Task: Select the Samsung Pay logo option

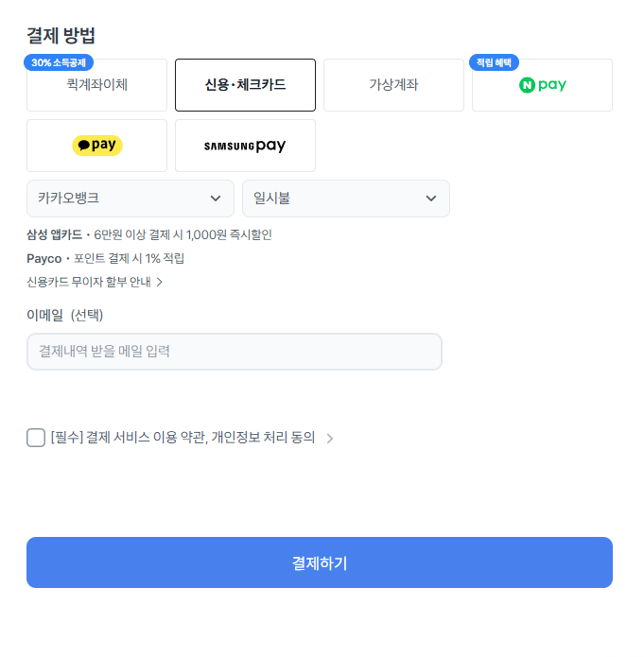Action: coord(245,146)
